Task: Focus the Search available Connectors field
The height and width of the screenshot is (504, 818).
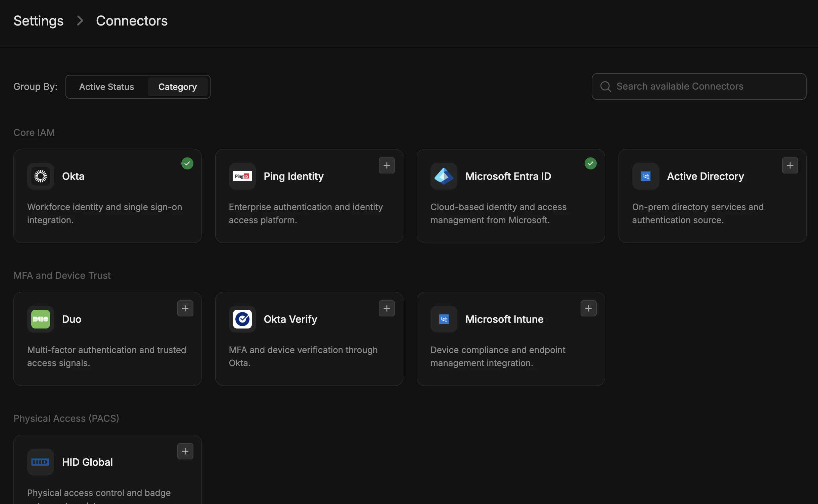Action: click(699, 87)
